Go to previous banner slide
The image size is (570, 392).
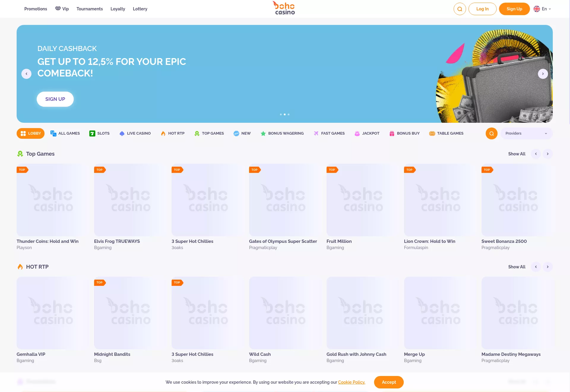26,74
